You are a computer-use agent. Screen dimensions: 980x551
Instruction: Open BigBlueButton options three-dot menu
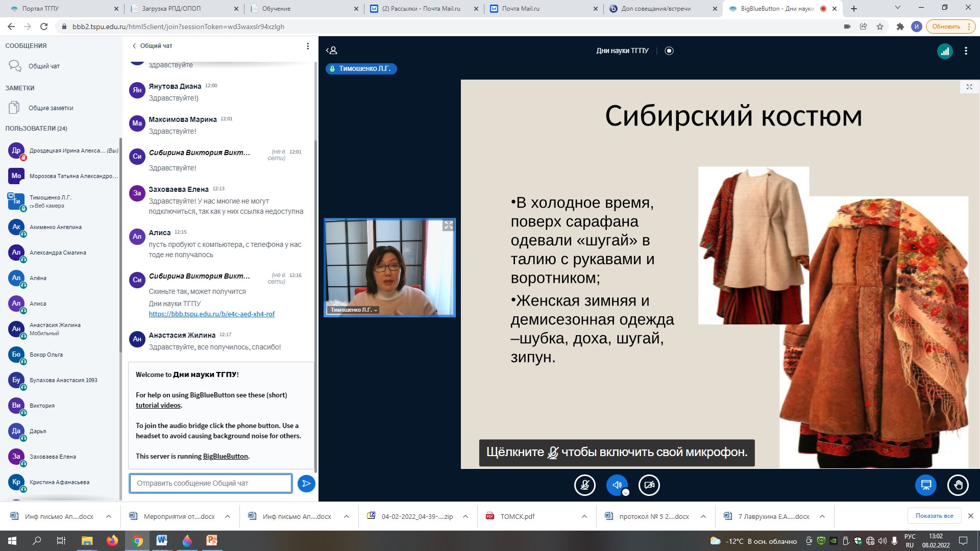click(966, 51)
